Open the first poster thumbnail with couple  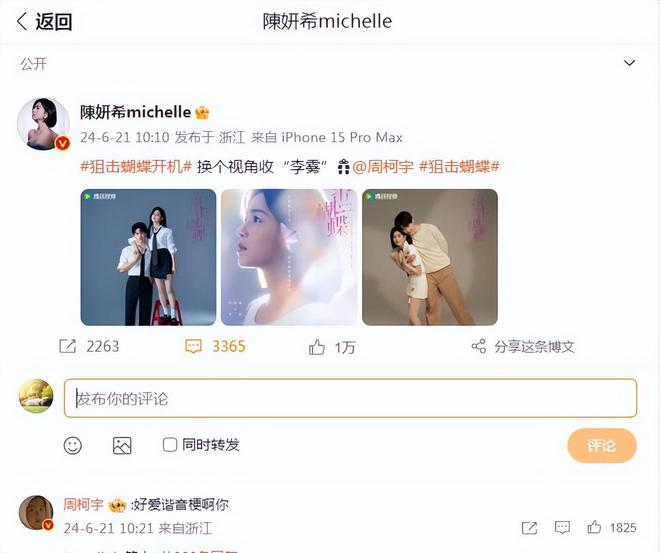[x=148, y=257]
